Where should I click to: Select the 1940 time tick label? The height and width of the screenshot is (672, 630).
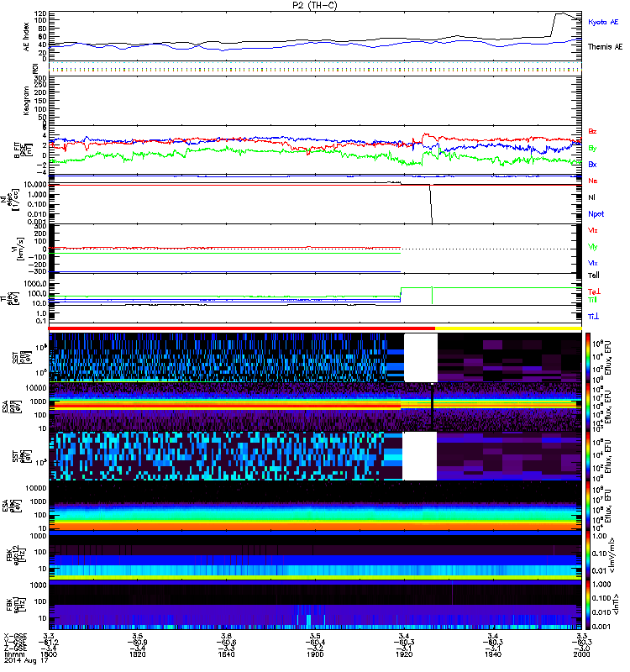[x=493, y=654]
